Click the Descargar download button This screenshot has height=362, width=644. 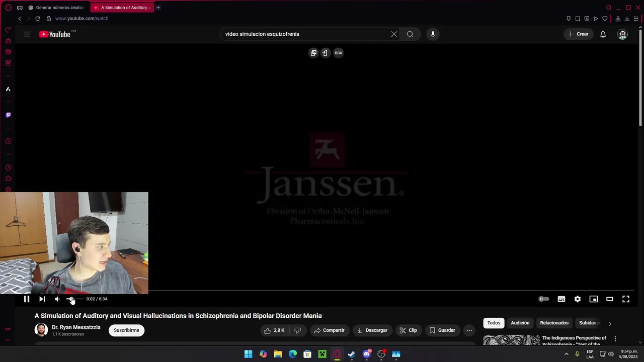pyautogui.click(x=372, y=330)
